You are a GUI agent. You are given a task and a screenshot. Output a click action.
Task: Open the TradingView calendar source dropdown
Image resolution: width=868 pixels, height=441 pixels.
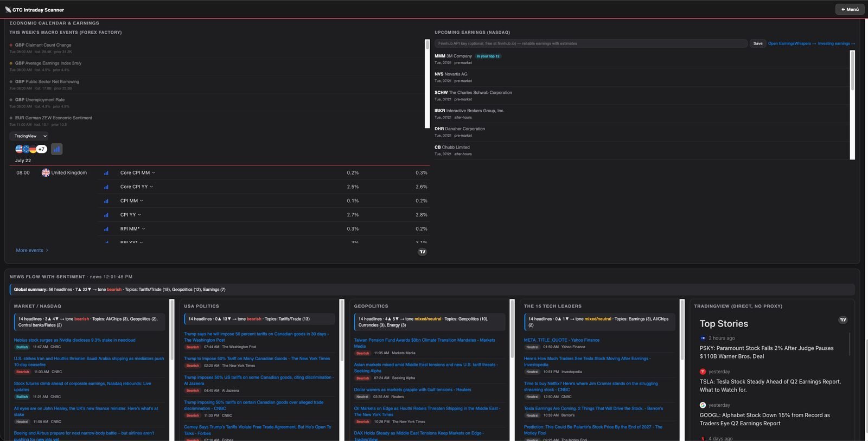(x=29, y=136)
